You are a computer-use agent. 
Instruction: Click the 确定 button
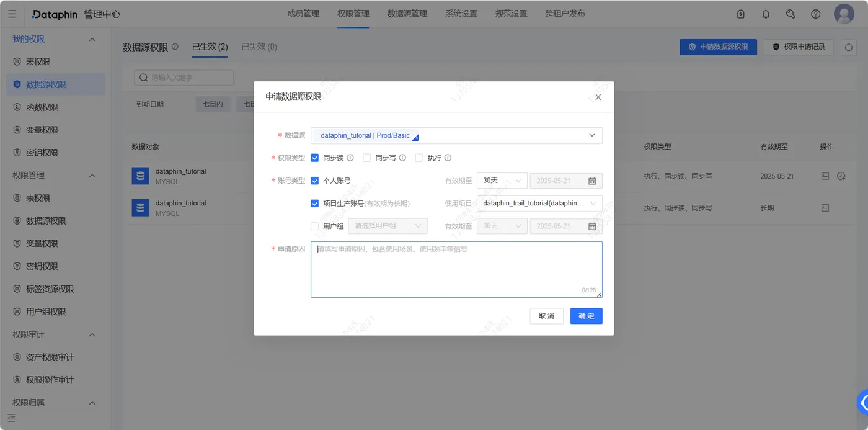[587, 316]
